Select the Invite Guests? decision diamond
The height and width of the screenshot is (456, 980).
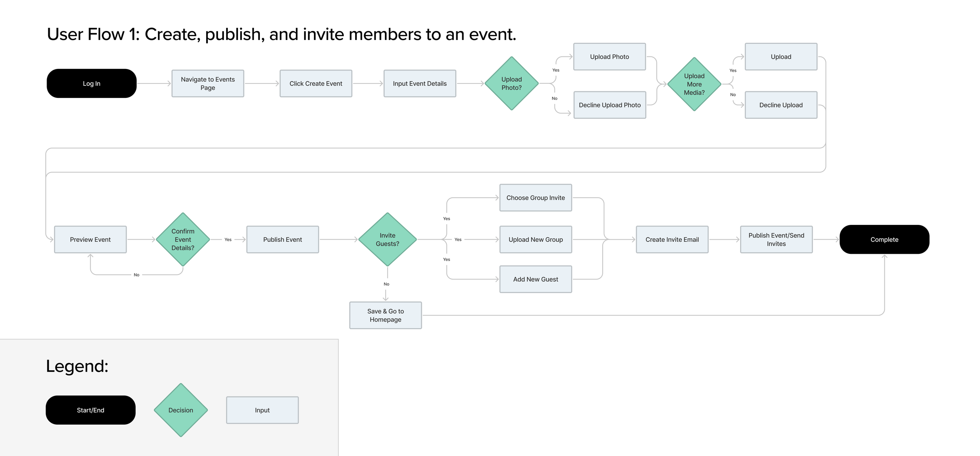pyautogui.click(x=387, y=239)
